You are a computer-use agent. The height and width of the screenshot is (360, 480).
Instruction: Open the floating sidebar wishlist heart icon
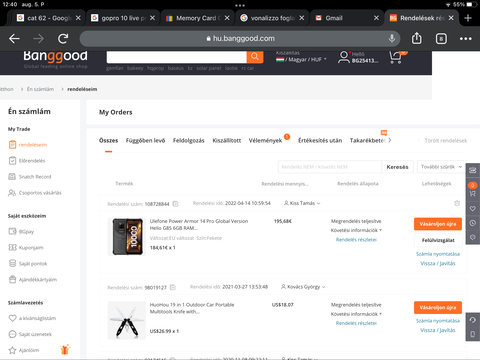pyautogui.click(x=473, y=209)
